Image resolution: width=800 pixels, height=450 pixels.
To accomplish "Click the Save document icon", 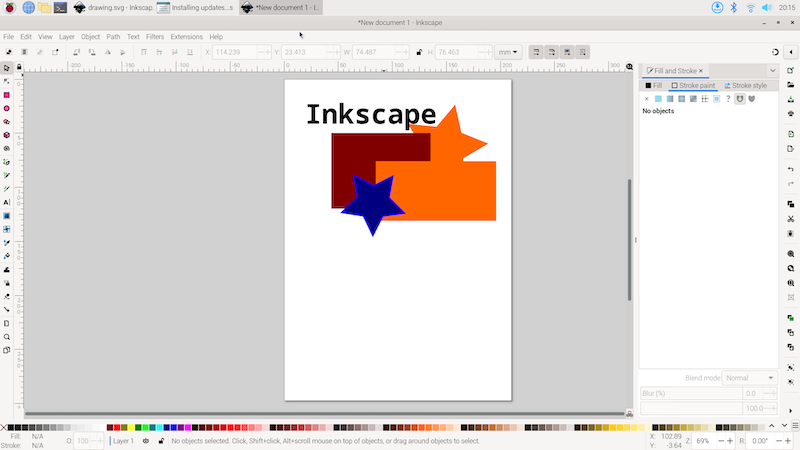I will tap(791, 99).
